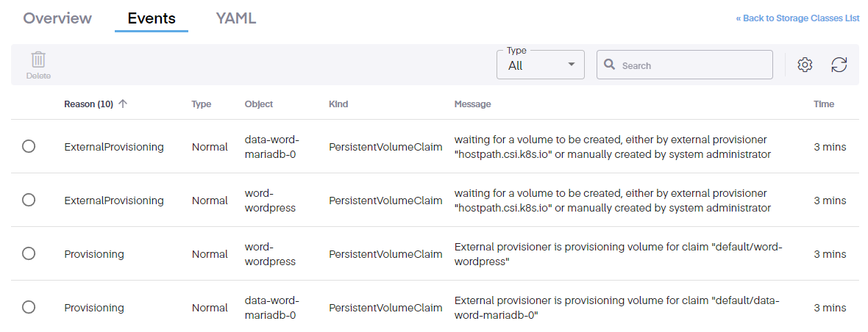Select radio for word-wordpress Provisioning event
868x332 pixels.
click(x=29, y=253)
